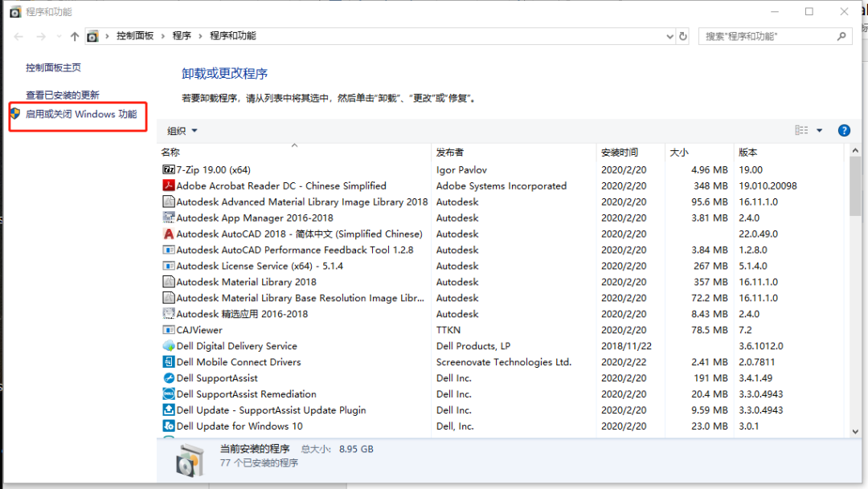Open 控制面板主页 link
Screen dimensions: 868x489
[x=53, y=67]
